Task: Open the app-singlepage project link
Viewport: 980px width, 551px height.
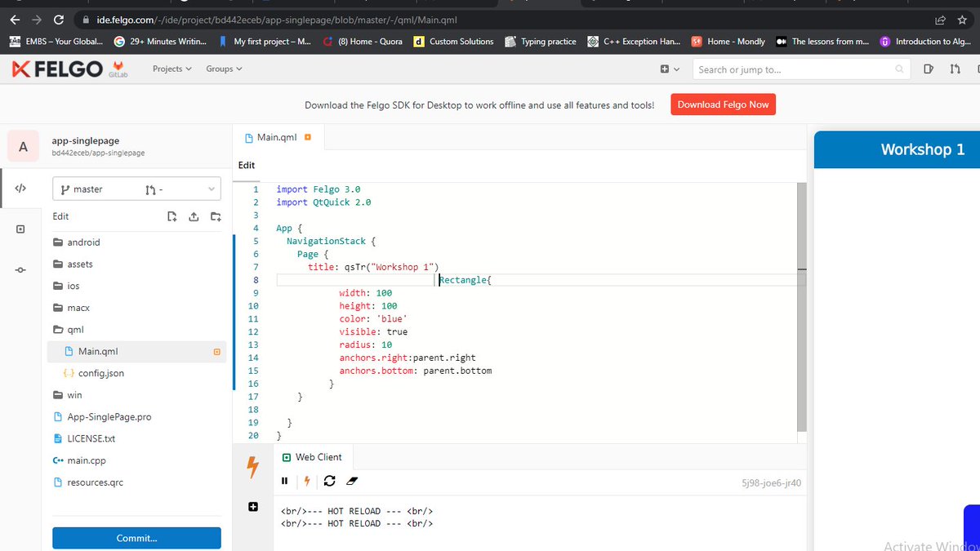Action: pos(86,141)
